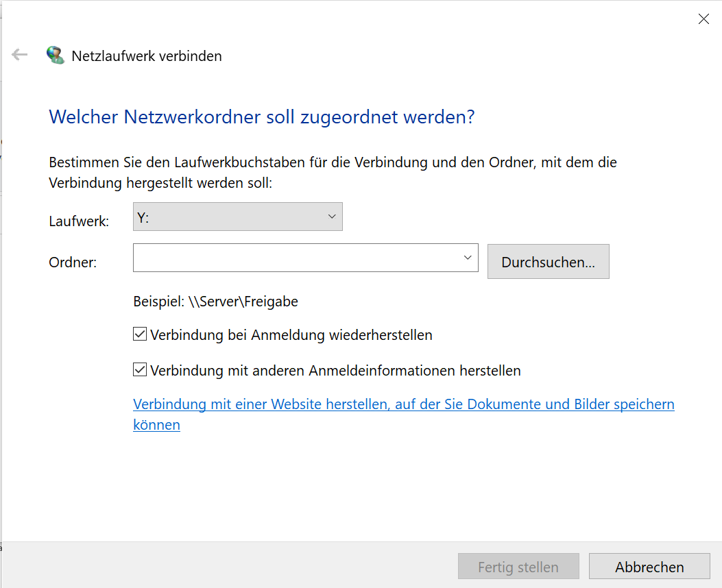Uncheck 'Verbindung mit anderen Anmeldeinformationen herstellen' checkbox
The height and width of the screenshot is (588, 722).
(140, 370)
